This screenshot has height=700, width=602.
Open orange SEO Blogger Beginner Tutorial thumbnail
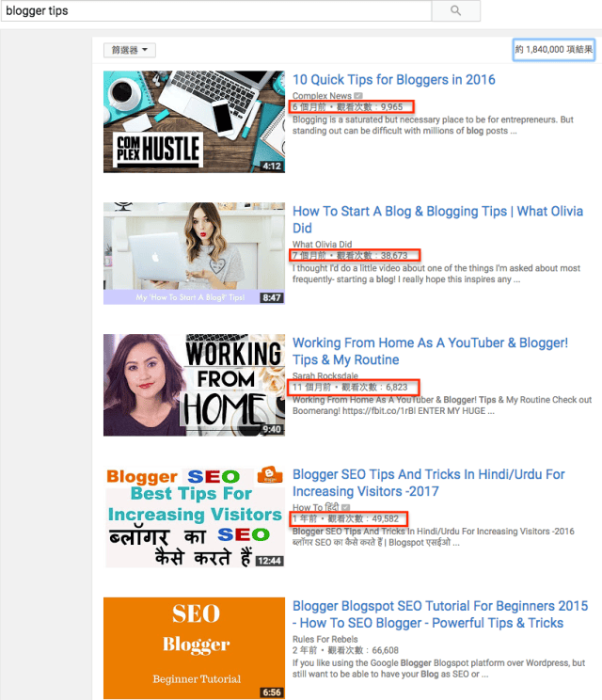194,647
